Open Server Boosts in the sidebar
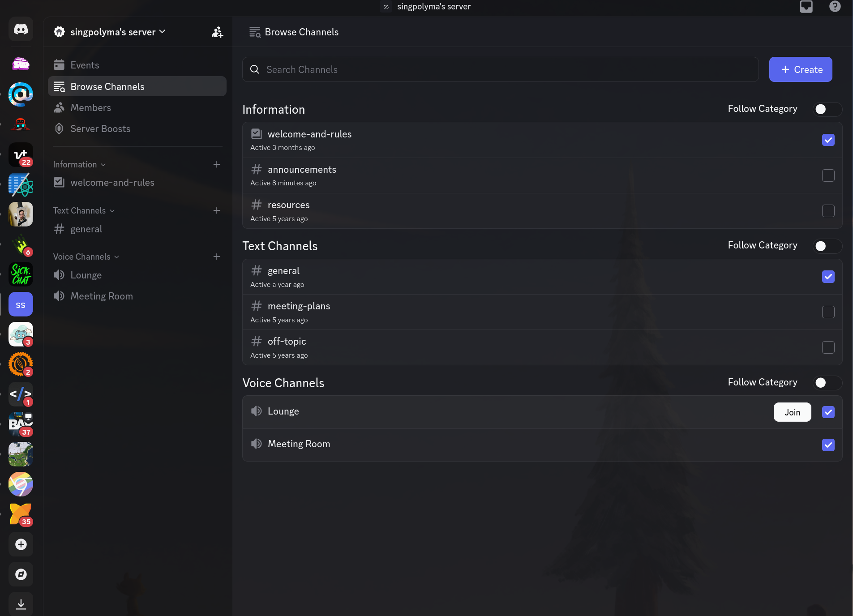Viewport: 853px width, 616px height. click(x=100, y=129)
